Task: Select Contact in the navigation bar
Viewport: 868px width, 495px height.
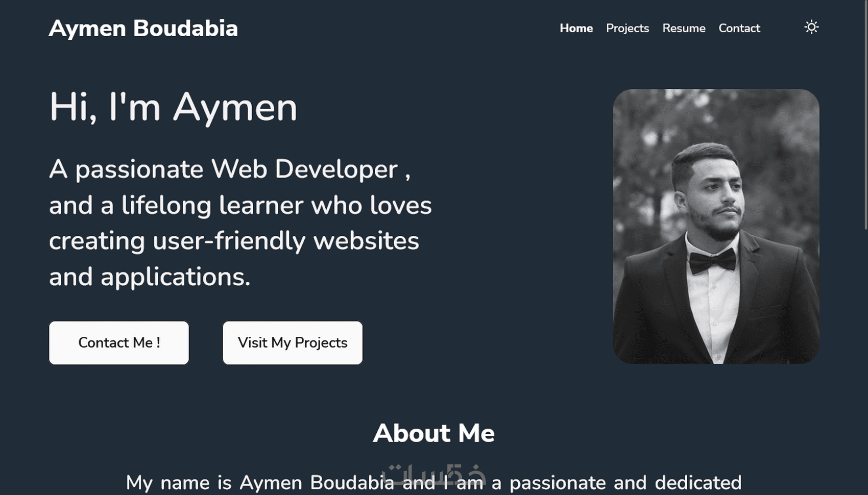Action: pyautogui.click(x=739, y=28)
